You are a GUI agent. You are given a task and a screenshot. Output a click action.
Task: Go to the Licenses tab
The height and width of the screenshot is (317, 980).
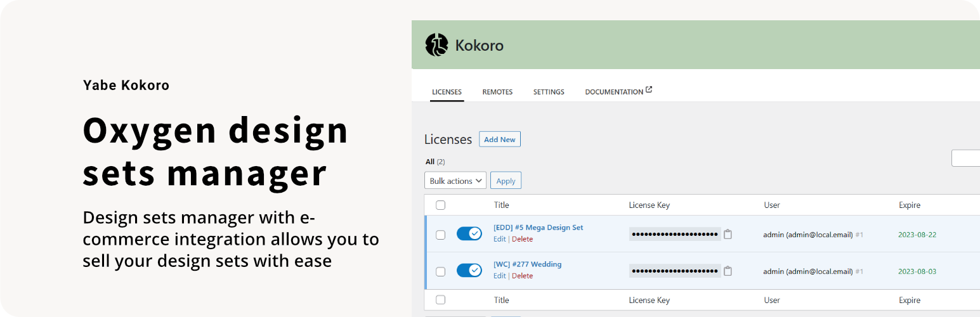[x=447, y=92]
